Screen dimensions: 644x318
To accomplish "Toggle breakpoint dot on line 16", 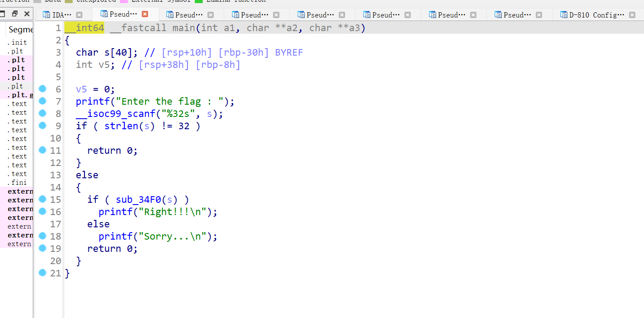I will click(42, 212).
